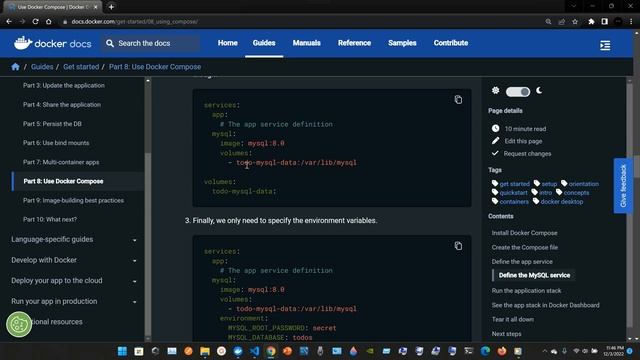Open Microsoft Edge from taskbar
Screen dimensions: 640x360
[x=485, y=351]
